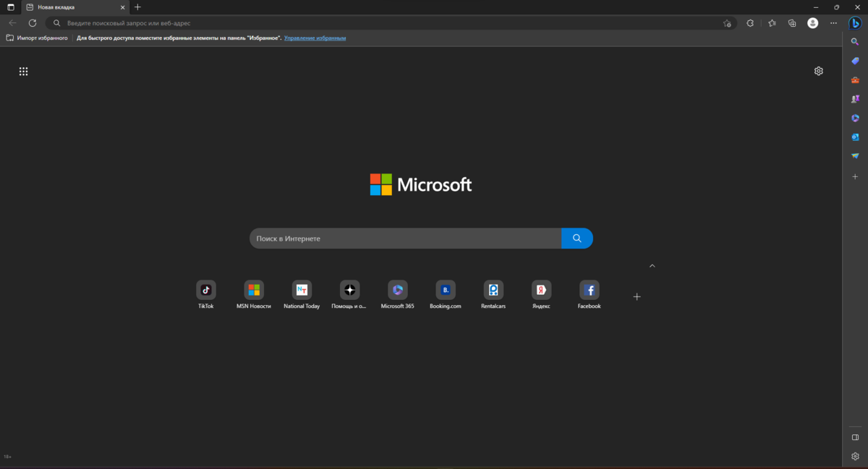Open Управление избранным link
The image size is (868, 469).
tap(316, 38)
